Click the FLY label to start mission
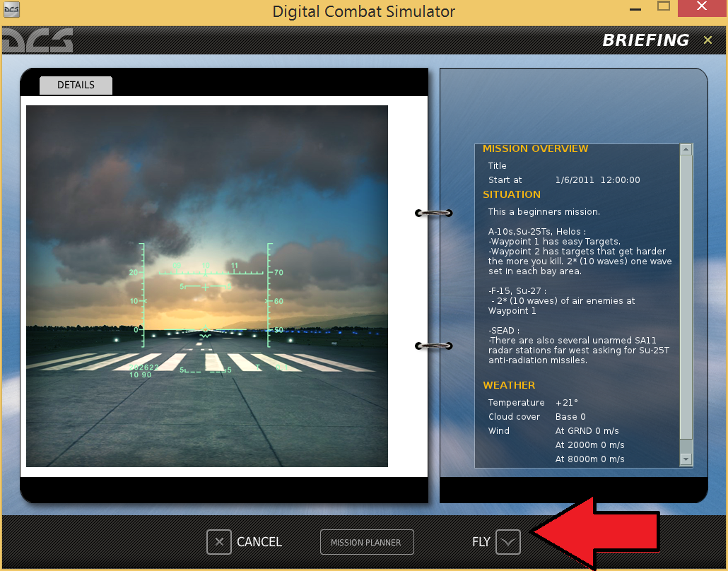Viewport: 728px width, 571px height. coord(481,542)
